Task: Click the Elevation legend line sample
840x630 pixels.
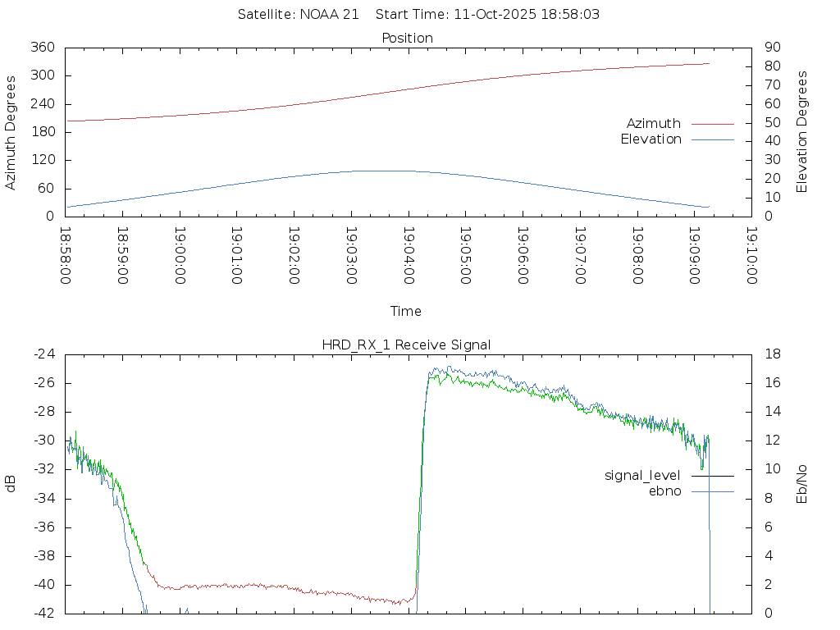Action: tap(712, 139)
